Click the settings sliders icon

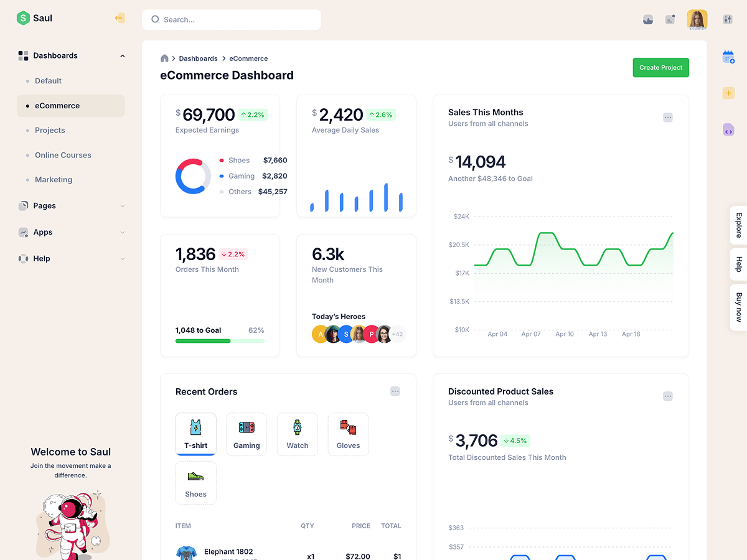pyautogui.click(x=728, y=19)
